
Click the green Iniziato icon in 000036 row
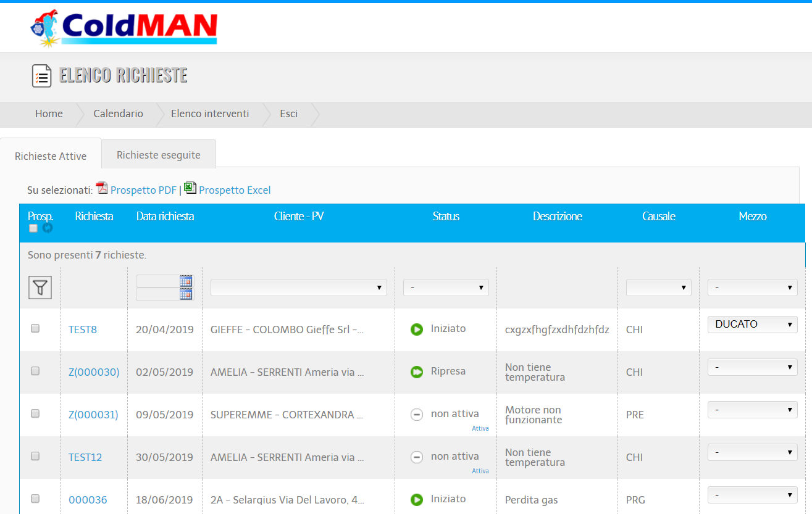(x=417, y=500)
